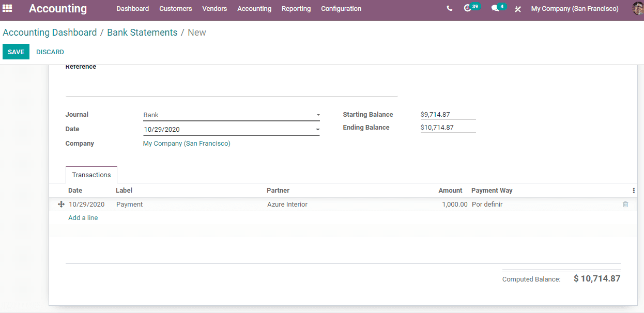The height and width of the screenshot is (313, 644).
Task: Click the Accounting app title
Action: 58,8
